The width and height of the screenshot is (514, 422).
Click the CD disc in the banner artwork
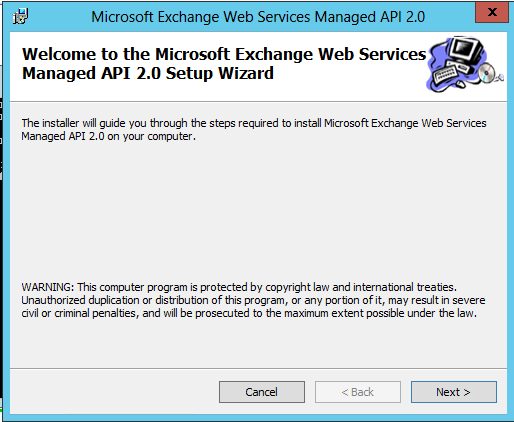(x=486, y=72)
